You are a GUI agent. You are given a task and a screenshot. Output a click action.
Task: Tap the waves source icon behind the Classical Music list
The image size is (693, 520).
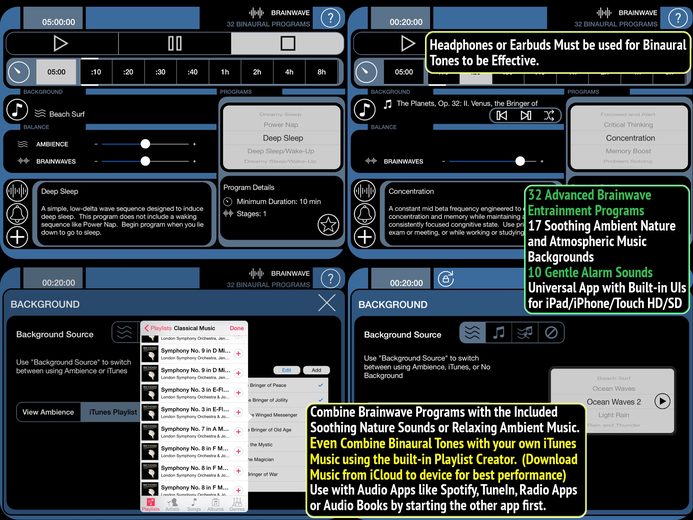click(x=125, y=332)
